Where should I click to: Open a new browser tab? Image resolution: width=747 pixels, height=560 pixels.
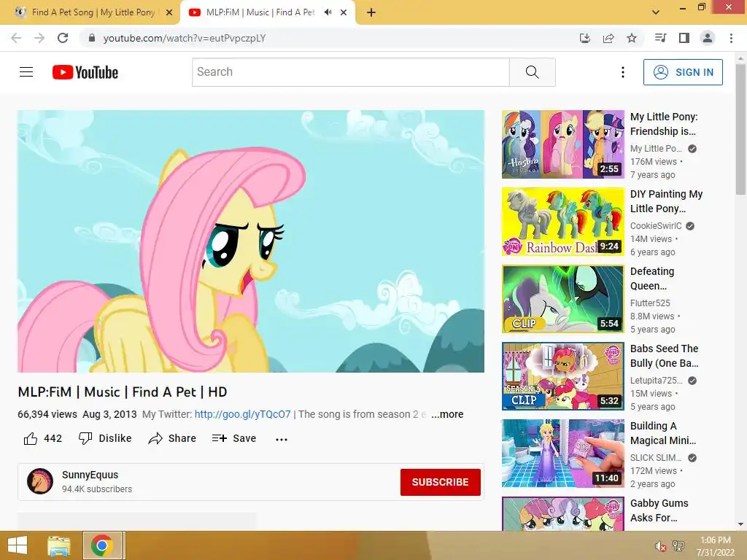point(371,12)
